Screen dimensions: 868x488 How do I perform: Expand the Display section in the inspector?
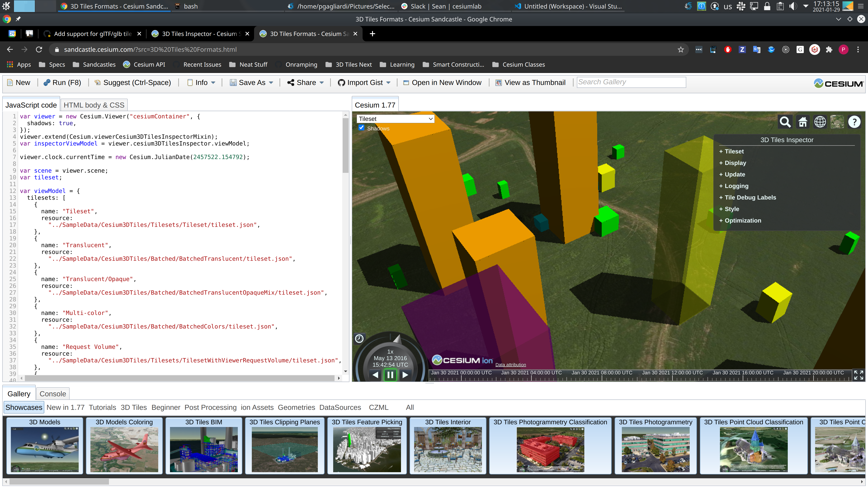[x=733, y=163]
